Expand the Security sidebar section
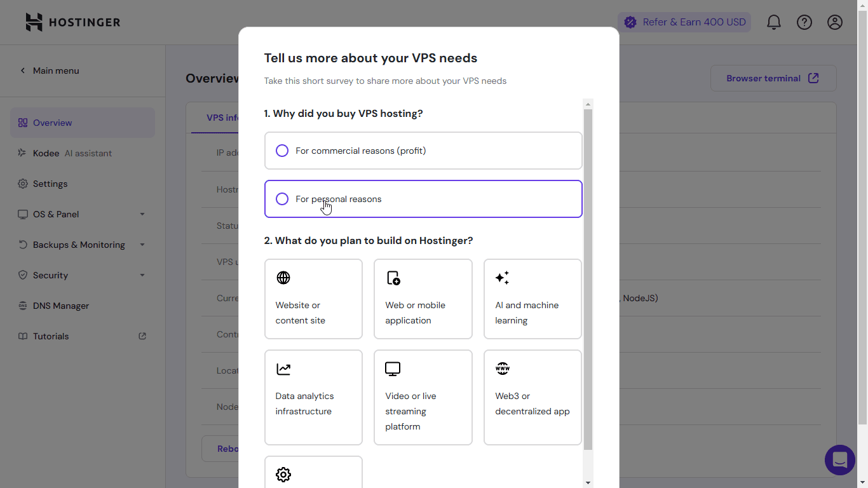 (x=83, y=275)
